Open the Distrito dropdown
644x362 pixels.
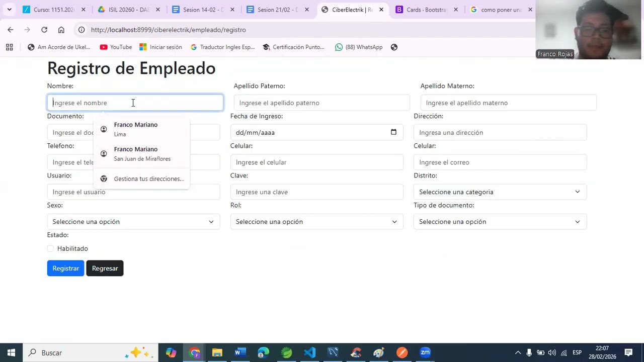[500, 192]
